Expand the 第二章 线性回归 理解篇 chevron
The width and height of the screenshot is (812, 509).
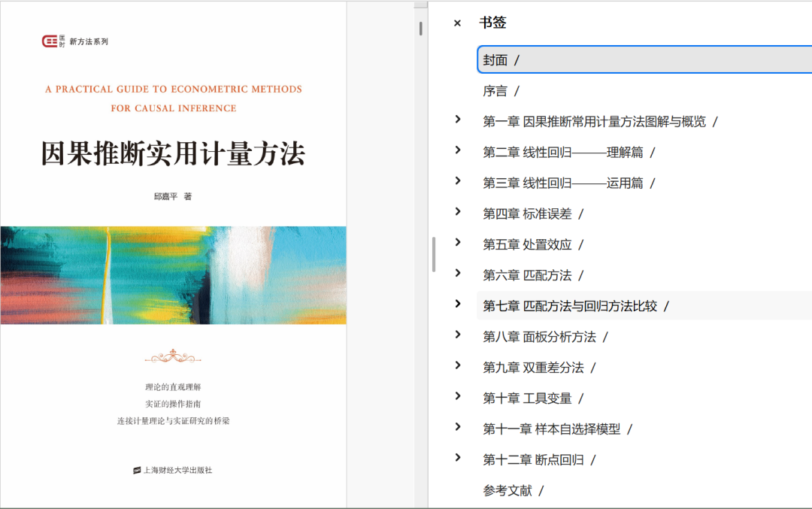point(457,150)
